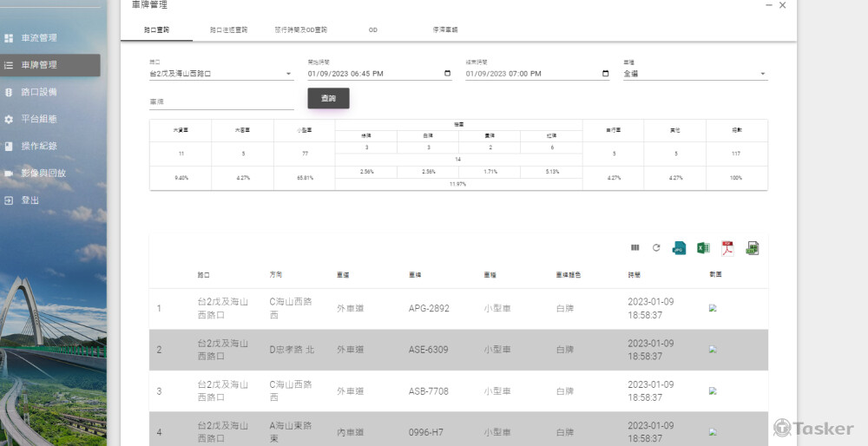Click the 車牌 license plate input field
The height and width of the screenshot is (446, 868).
pyautogui.click(x=221, y=102)
